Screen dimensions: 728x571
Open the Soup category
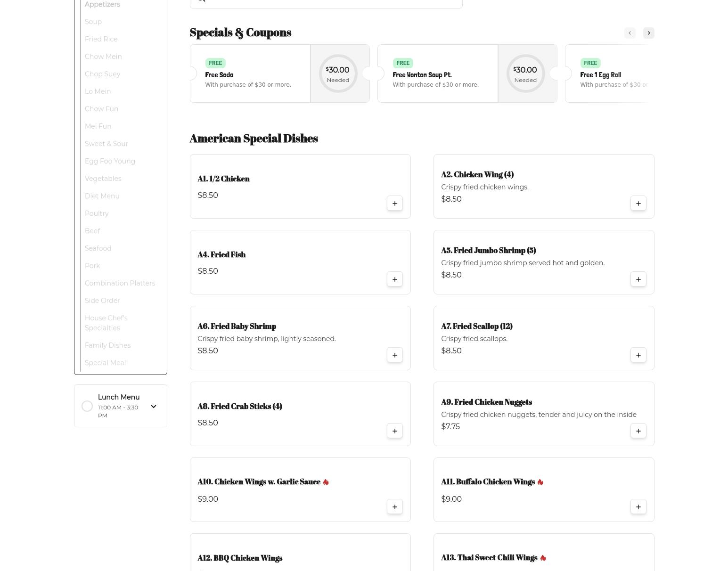click(x=93, y=22)
